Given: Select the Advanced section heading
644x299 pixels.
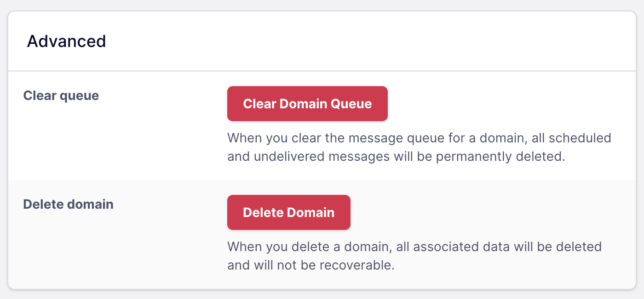Looking at the screenshot, I should (66, 41).
